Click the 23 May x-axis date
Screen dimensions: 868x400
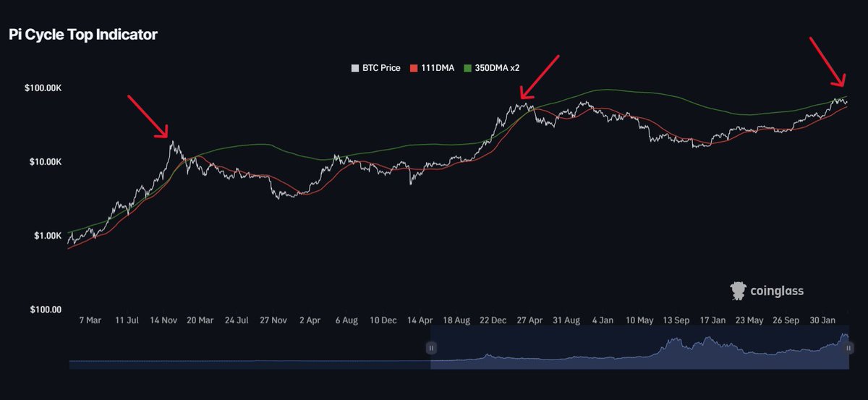pyautogui.click(x=750, y=320)
